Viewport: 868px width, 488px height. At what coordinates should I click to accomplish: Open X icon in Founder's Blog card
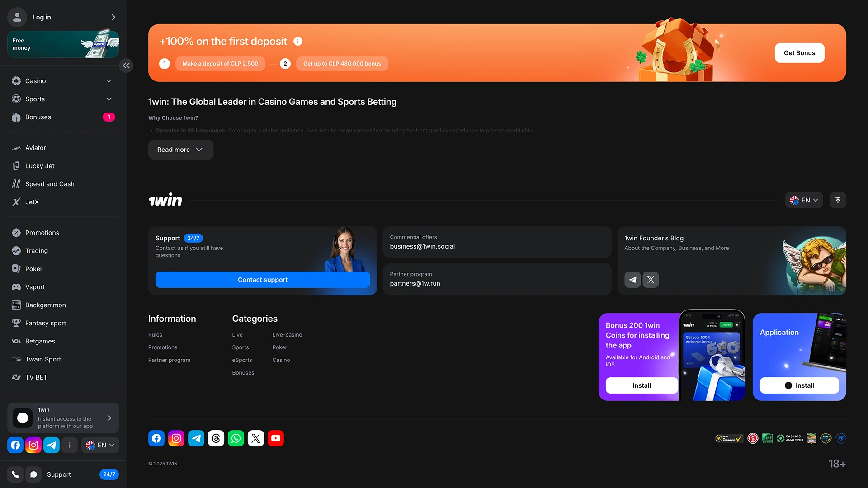(x=651, y=280)
